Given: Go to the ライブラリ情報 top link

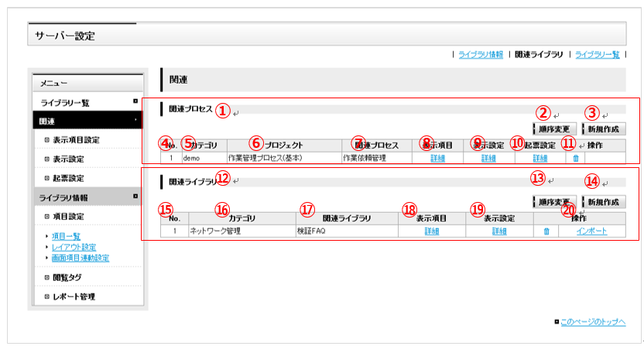Looking at the screenshot, I should 481,55.
